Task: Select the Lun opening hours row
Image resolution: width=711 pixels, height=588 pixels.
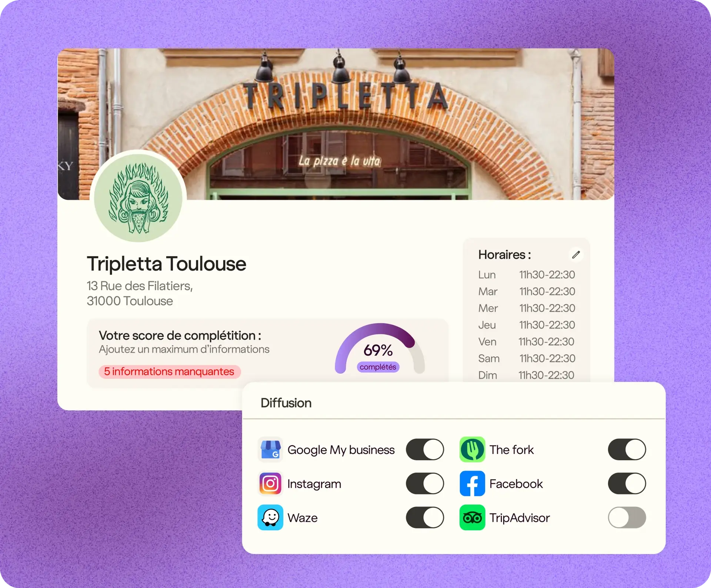Action: click(527, 275)
